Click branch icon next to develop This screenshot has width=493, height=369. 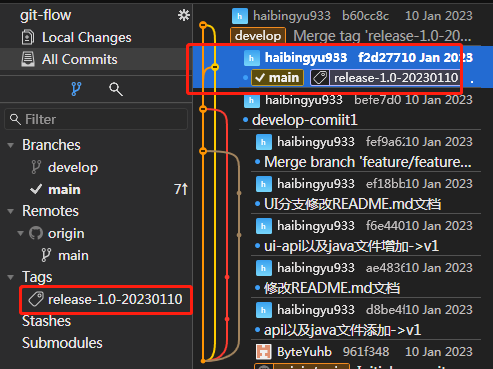[36, 167]
